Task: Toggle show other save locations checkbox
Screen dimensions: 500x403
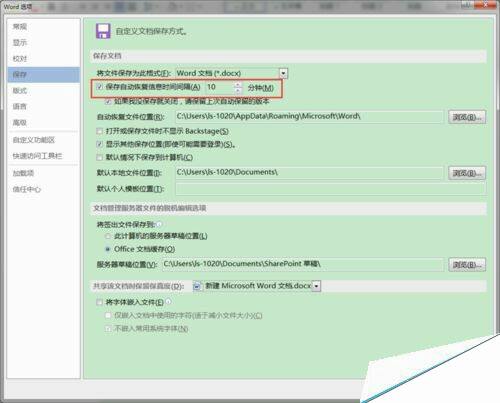Action: pos(99,144)
